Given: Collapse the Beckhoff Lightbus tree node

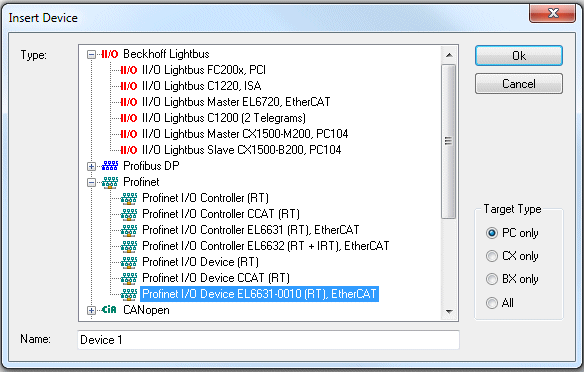Looking at the screenshot, I should 91,55.
